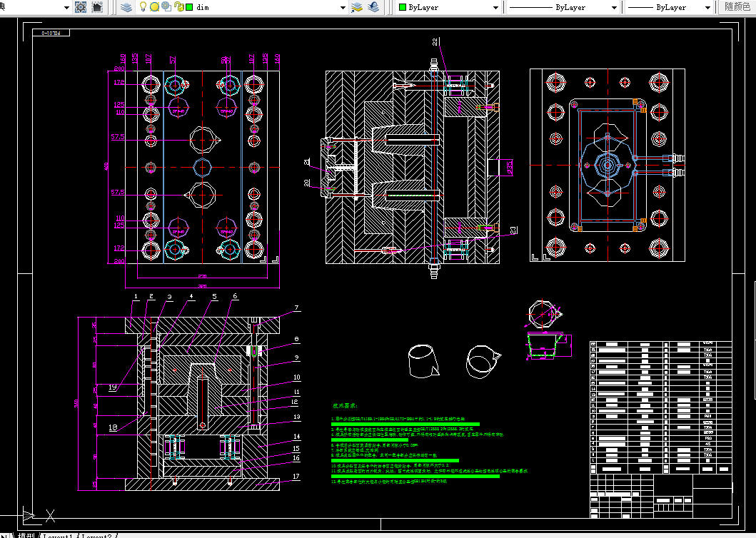Image resolution: width=756 pixels, height=538 pixels.
Task: Open the workspace settings gear icon
Action: [x=81, y=7]
